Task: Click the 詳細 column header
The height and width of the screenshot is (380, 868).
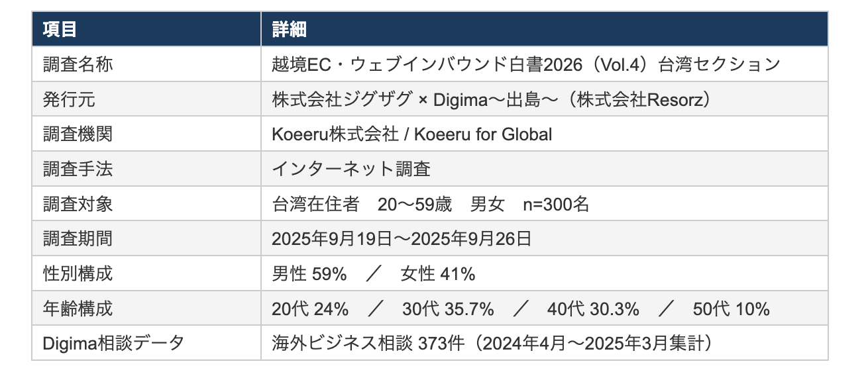Action: pyautogui.click(x=289, y=29)
